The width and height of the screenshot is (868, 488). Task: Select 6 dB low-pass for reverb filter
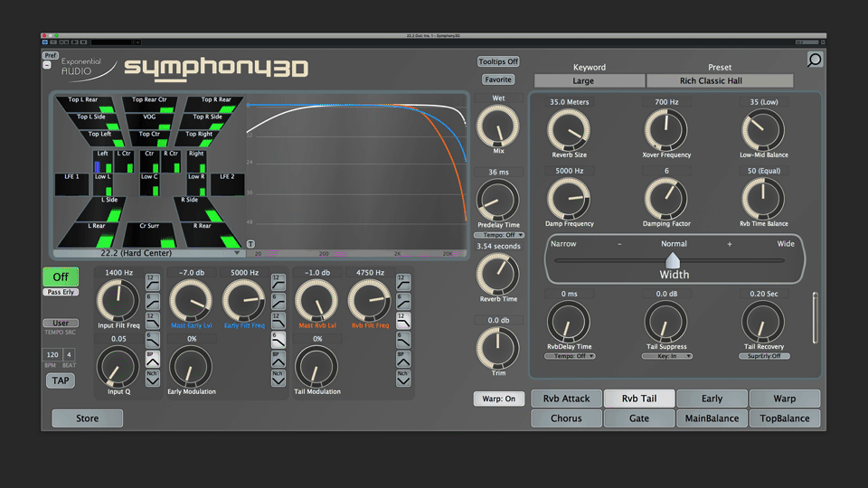coord(403,340)
